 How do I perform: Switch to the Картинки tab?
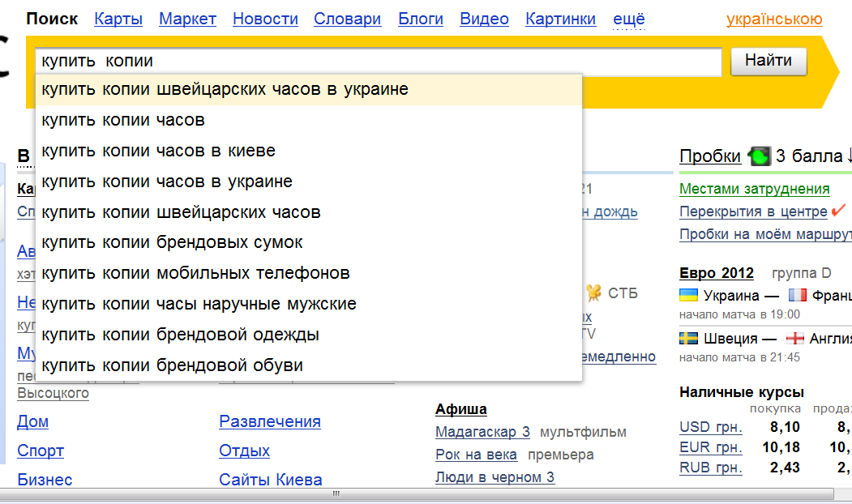point(560,19)
